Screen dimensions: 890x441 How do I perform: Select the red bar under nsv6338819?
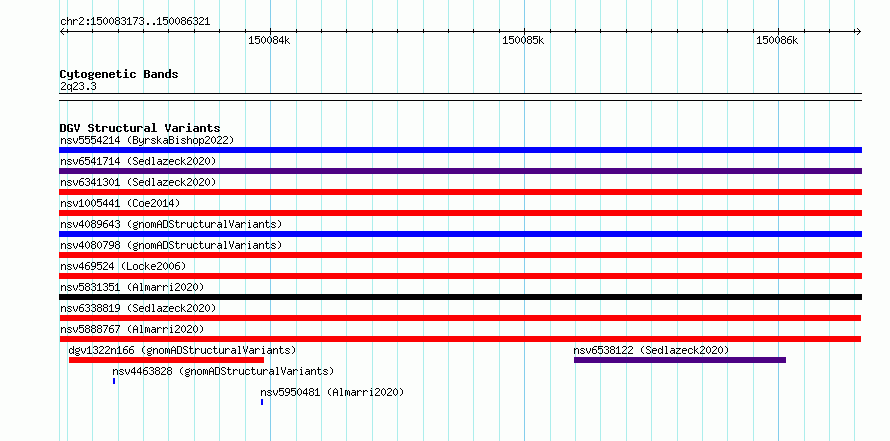click(x=460, y=318)
